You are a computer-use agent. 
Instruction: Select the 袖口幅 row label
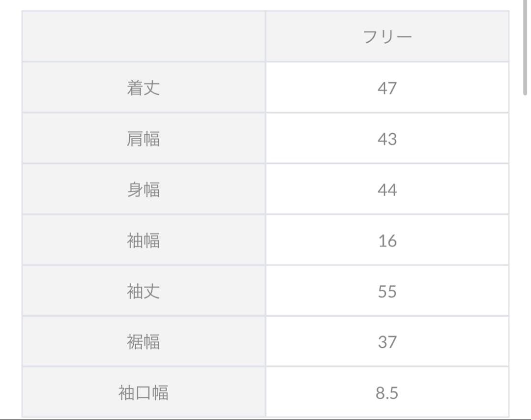143,393
